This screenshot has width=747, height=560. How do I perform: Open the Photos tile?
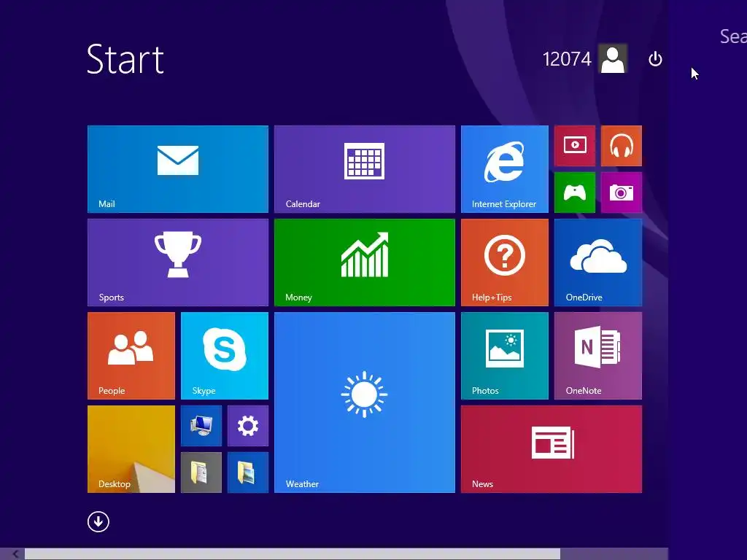(505, 356)
